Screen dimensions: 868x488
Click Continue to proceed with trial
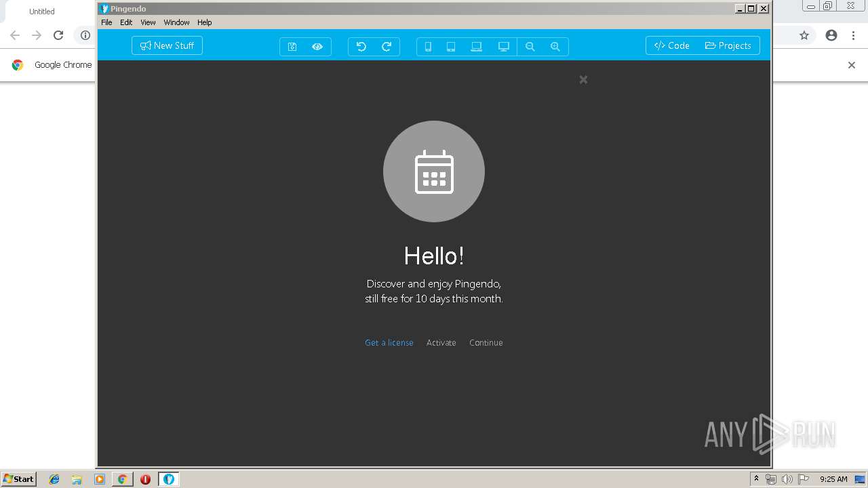click(x=486, y=342)
